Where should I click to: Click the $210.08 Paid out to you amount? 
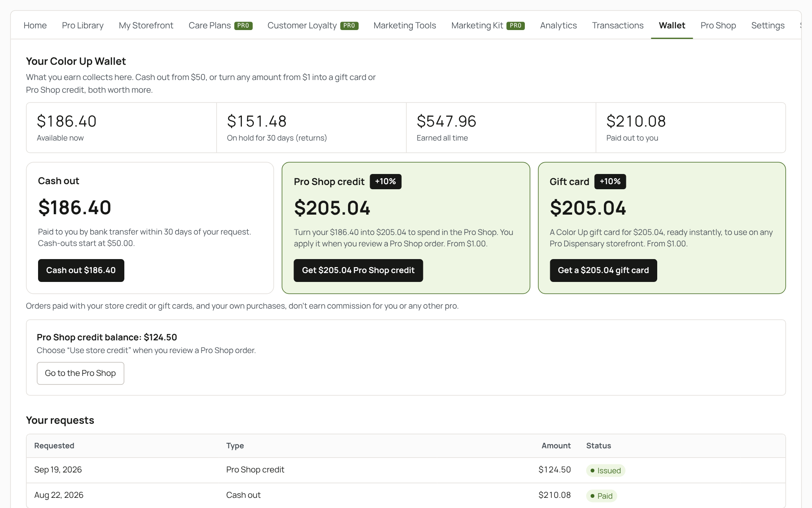[636, 121]
